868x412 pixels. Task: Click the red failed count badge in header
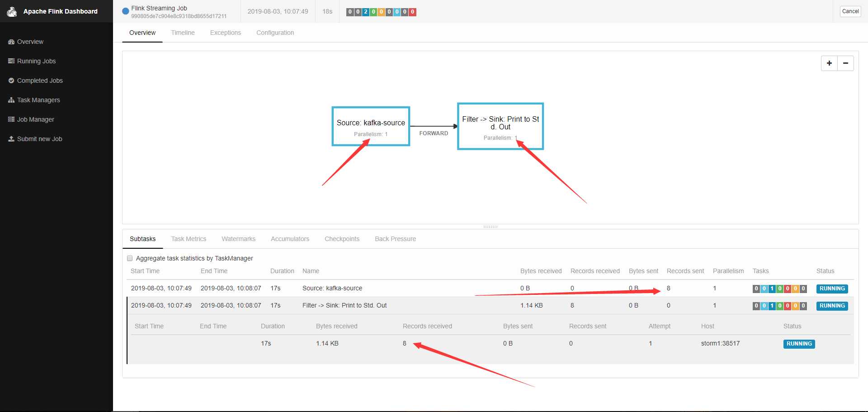pos(412,12)
